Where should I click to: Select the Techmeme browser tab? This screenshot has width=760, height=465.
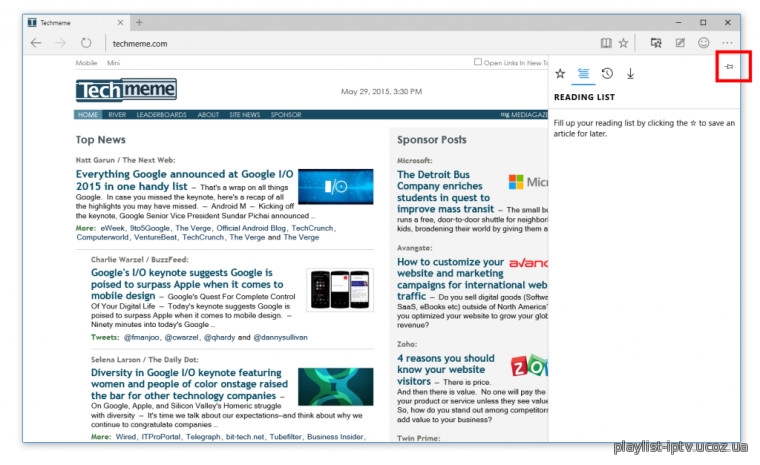coord(75,23)
